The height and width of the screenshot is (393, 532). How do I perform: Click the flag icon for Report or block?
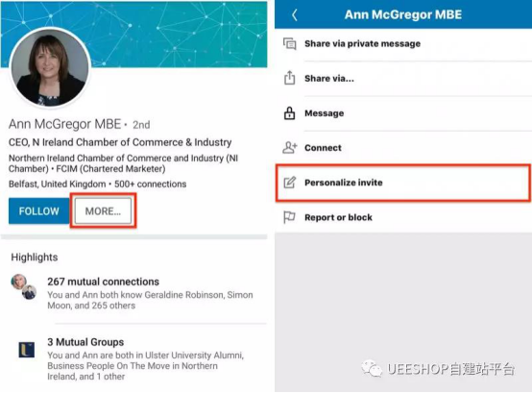click(289, 217)
